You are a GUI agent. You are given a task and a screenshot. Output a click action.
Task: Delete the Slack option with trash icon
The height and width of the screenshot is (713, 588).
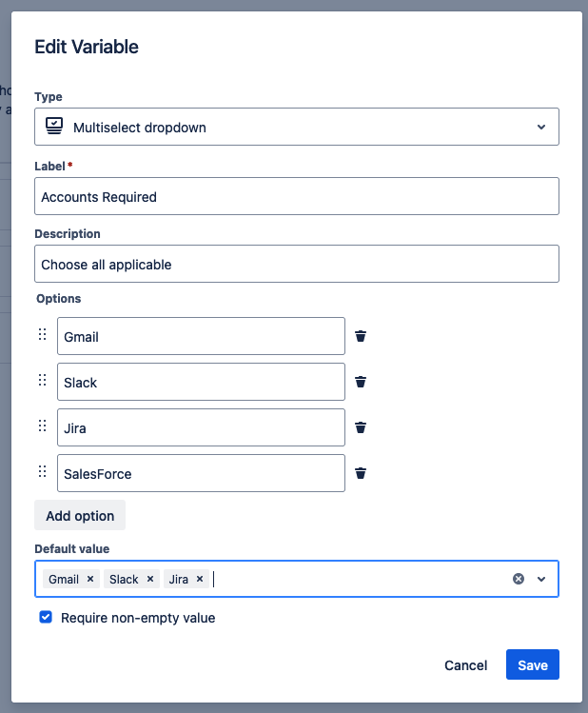pos(361,382)
